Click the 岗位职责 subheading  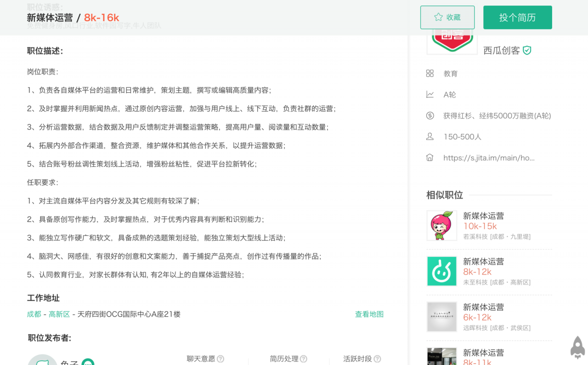[43, 72]
